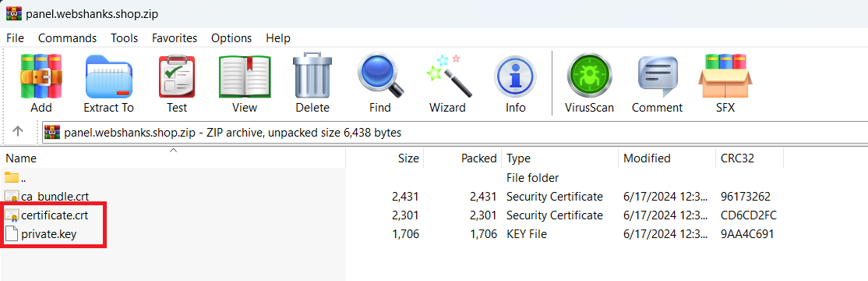Image resolution: width=868 pixels, height=281 pixels.
Task: Click the KEY File type cell
Action: pyautogui.click(x=527, y=234)
